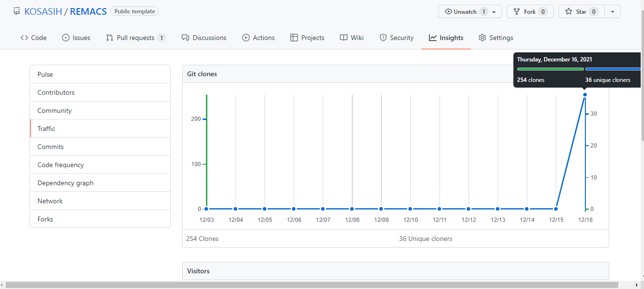Image resolution: width=644 pixels, height=289 pixels.
Task: Go to the Security tab
Action: tap(397, 38)
